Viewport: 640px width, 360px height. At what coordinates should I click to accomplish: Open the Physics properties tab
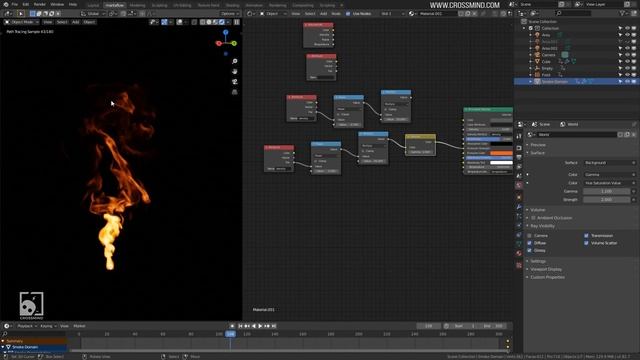tap(519, 226)
